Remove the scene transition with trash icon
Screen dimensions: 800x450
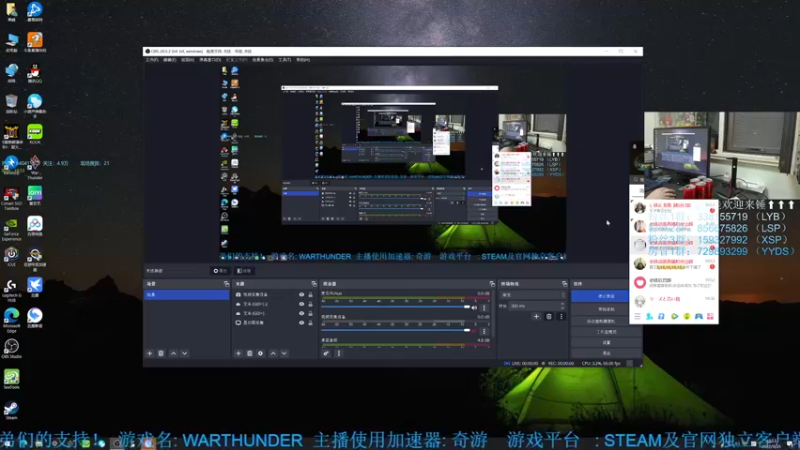pos(549,316)
